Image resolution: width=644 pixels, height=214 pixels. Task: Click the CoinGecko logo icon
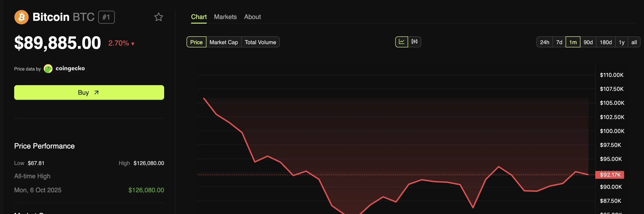point(48,69)
